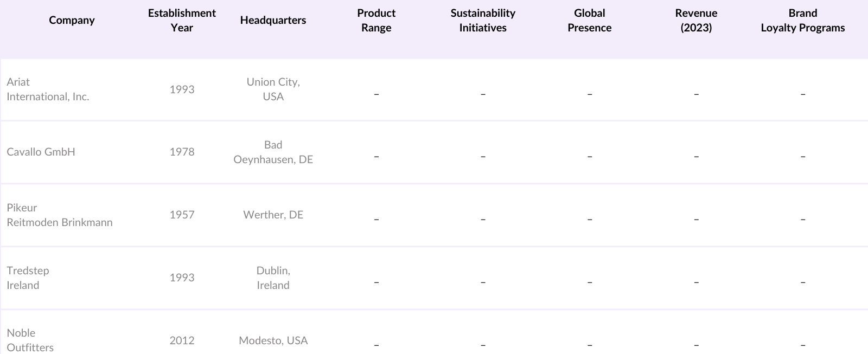Screen dimensions: 868x354
Task: Select the Modesto, USA headquarters cell
Action: (273, 340)
